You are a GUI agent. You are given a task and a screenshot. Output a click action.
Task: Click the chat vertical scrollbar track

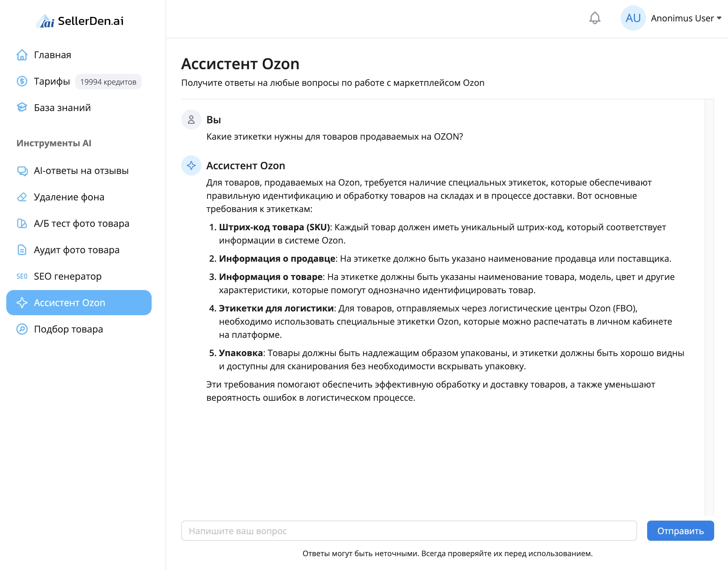709,307
